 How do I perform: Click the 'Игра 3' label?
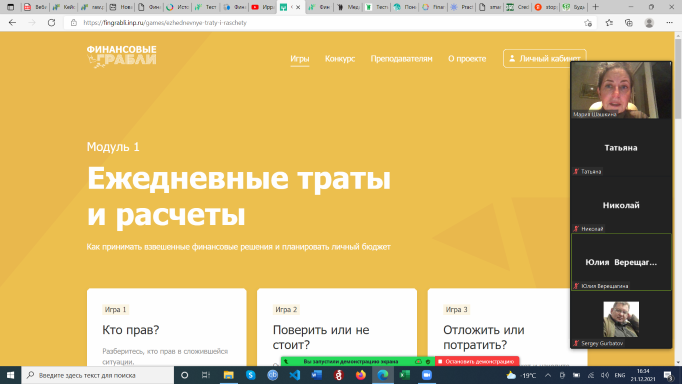point(456,310)
